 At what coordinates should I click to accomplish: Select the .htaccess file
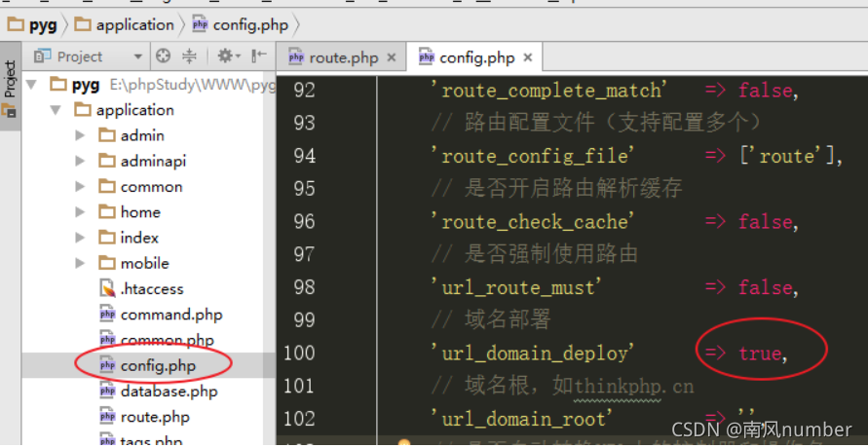tap(152, 288)
